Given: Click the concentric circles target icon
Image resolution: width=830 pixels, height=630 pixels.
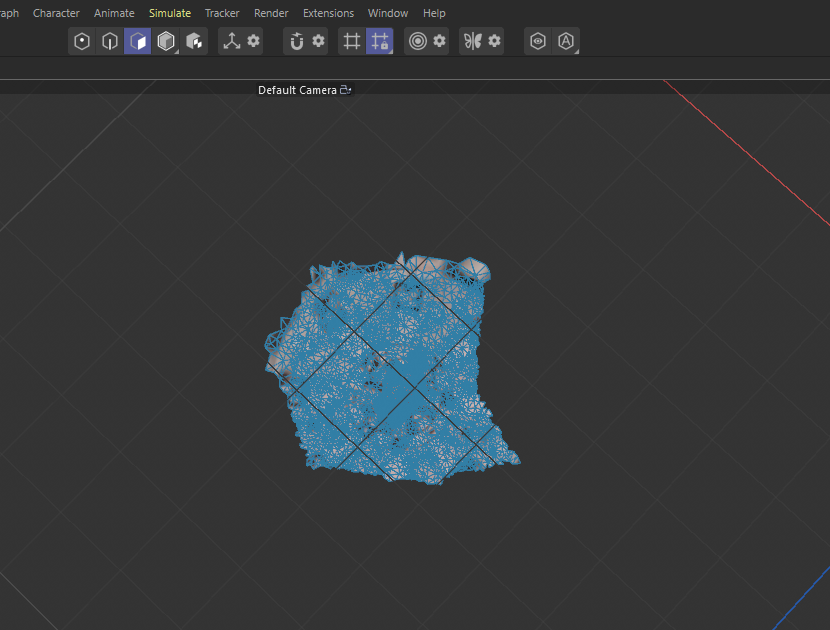Looking at the screenshot, I should (420, 41).
